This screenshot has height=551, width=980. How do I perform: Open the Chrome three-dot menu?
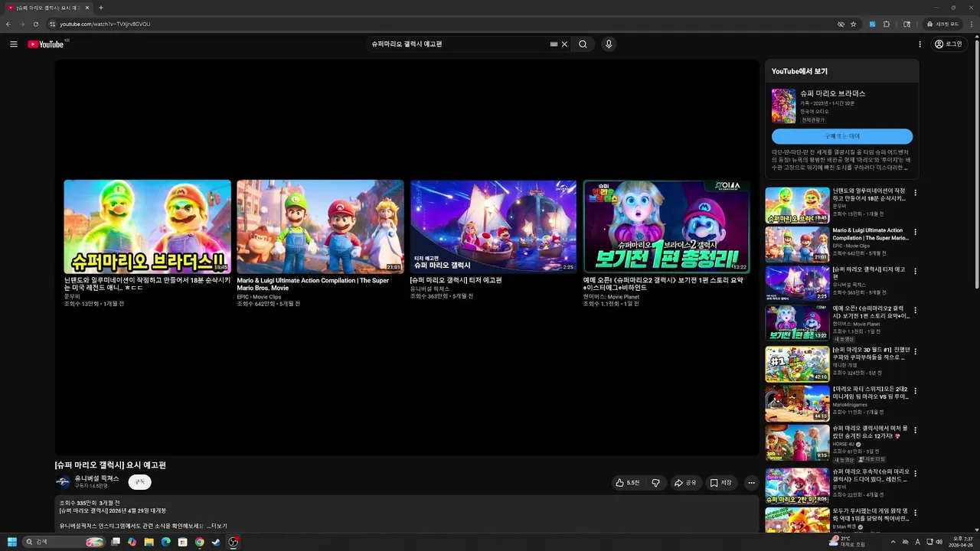(971, 24)
